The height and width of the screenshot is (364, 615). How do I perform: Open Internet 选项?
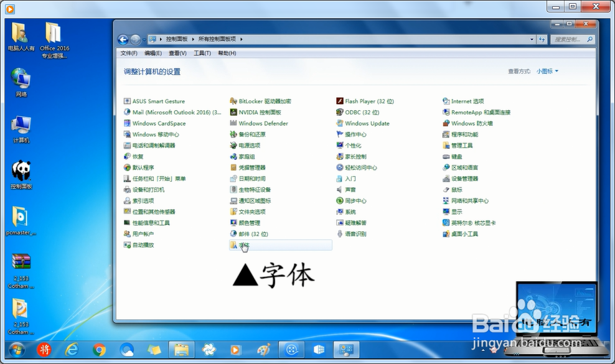click(x=463, y=101)
